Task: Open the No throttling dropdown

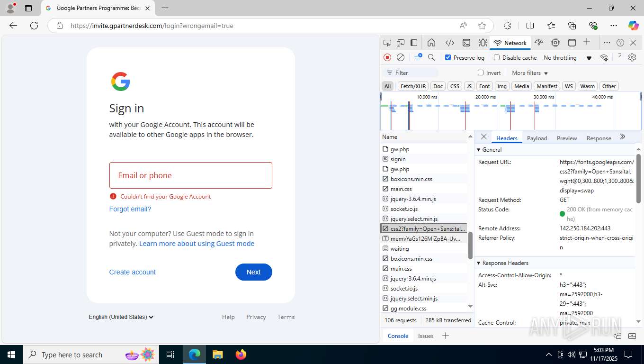Action: click(567, 58)
